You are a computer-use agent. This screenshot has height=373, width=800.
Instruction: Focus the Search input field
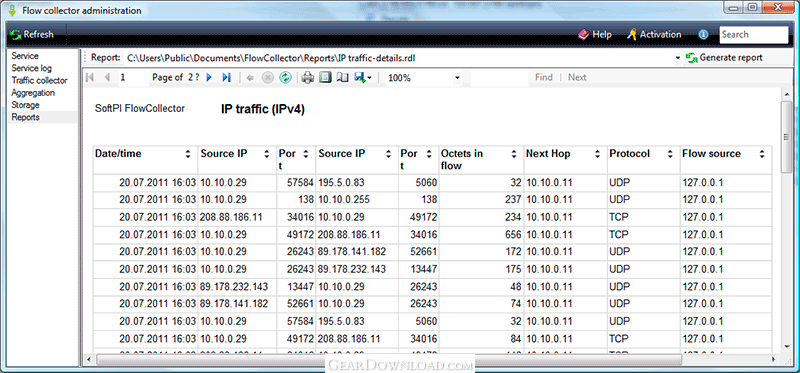tap(754, 35)
